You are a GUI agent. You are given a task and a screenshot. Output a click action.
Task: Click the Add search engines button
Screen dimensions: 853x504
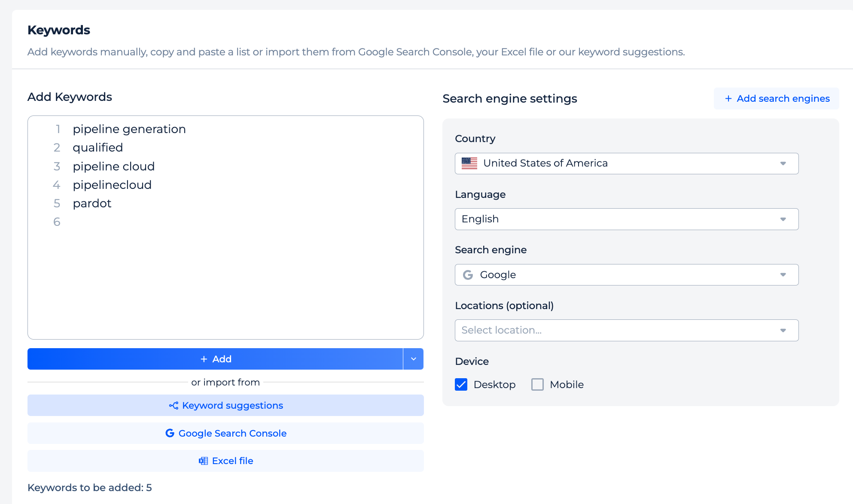(x=776, y=98)
